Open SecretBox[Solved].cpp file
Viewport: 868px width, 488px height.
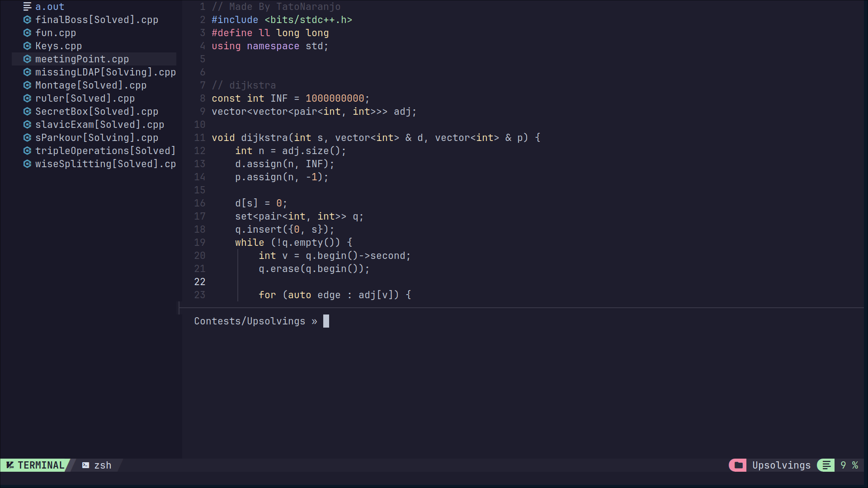point(97,112)
